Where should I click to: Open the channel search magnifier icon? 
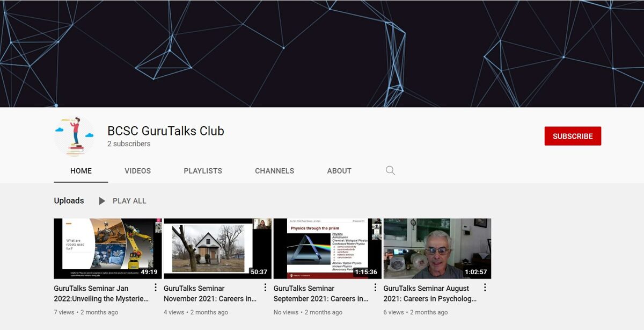pyautogui.click(x=390, y=170)
